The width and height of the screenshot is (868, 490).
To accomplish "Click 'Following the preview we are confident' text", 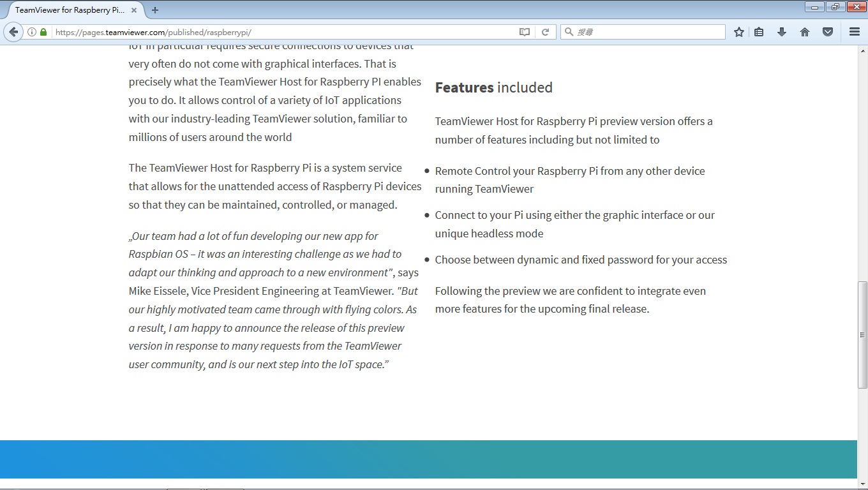I will [571, 300].
